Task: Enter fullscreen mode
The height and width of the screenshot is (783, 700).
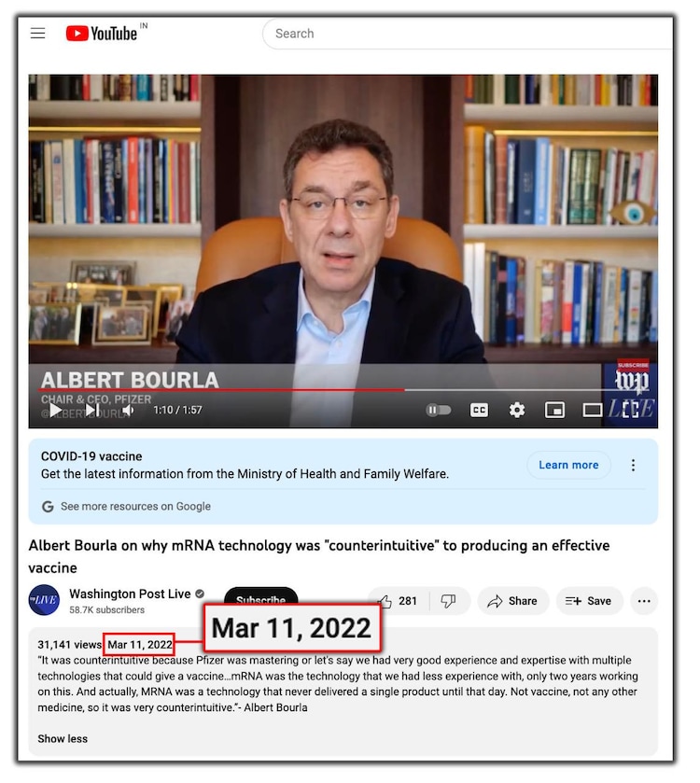Action: (x=630, y=409)
